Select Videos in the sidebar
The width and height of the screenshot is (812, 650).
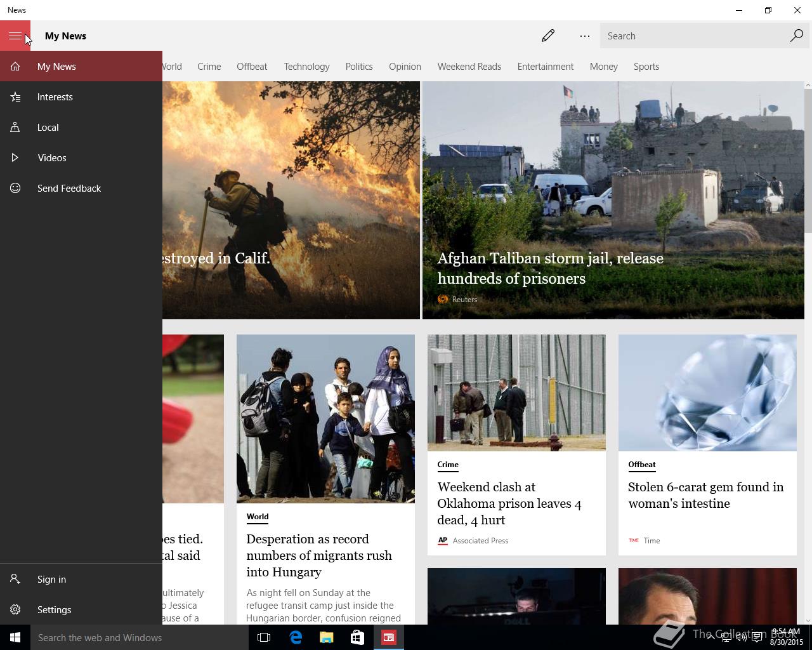tap(81, 157)
